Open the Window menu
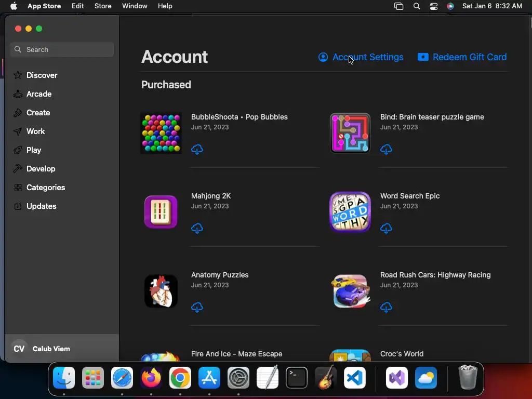The height and width of the screenshot is (399, 532). coord(135,6)
